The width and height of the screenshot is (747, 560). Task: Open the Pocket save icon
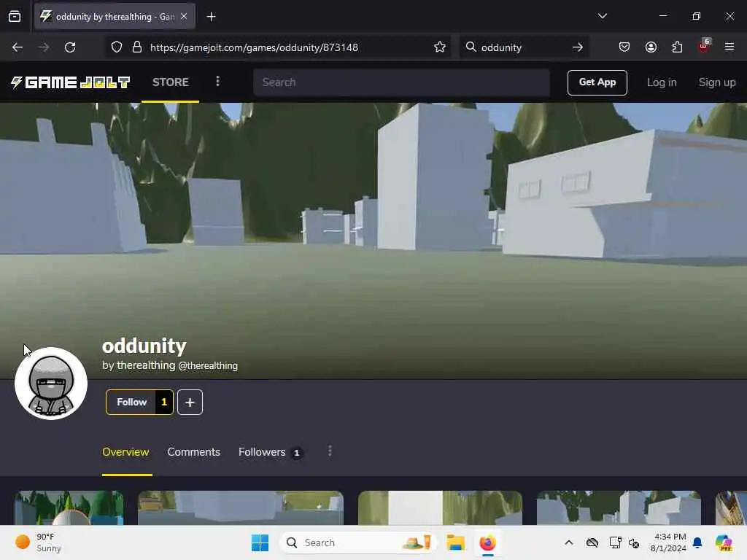tap(624, 47)
